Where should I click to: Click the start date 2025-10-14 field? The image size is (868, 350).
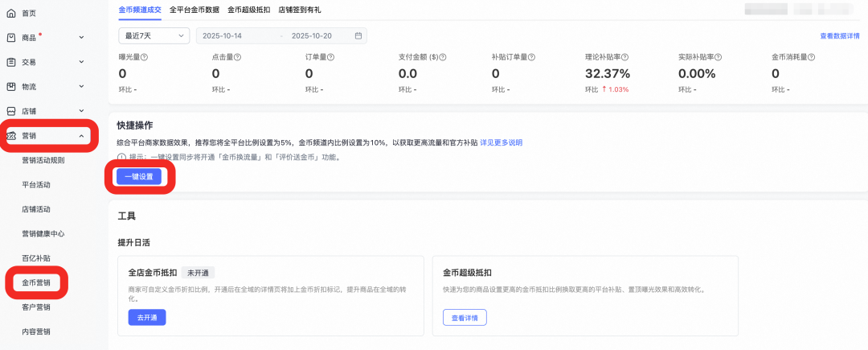click(222, 36)
